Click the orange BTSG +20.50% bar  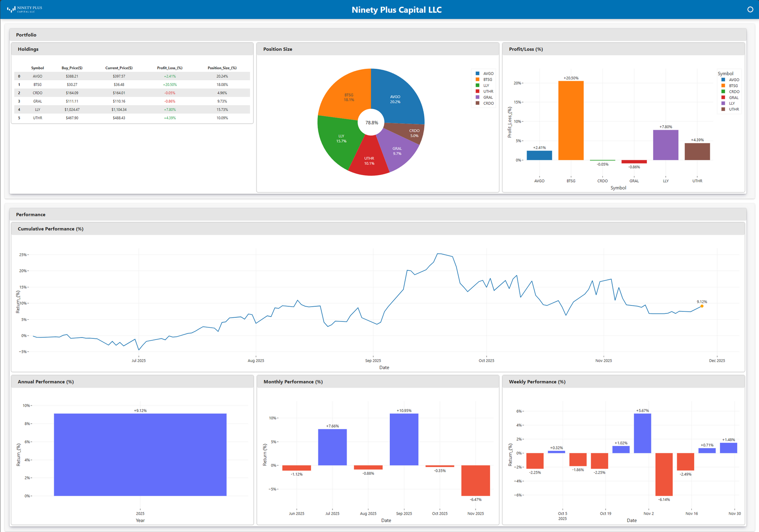[571, 121]
